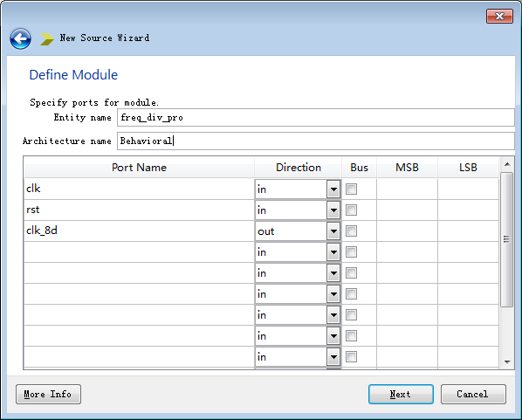Tick the Bus checkbox for rst
The image size is (522, 420).
coord(351,210)
